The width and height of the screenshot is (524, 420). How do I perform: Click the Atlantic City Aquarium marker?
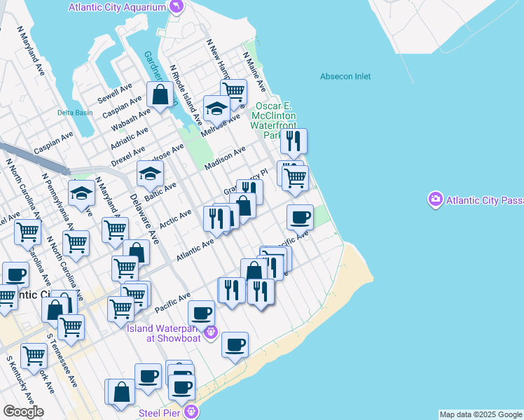pyautogui.click(x=176, y=7)
